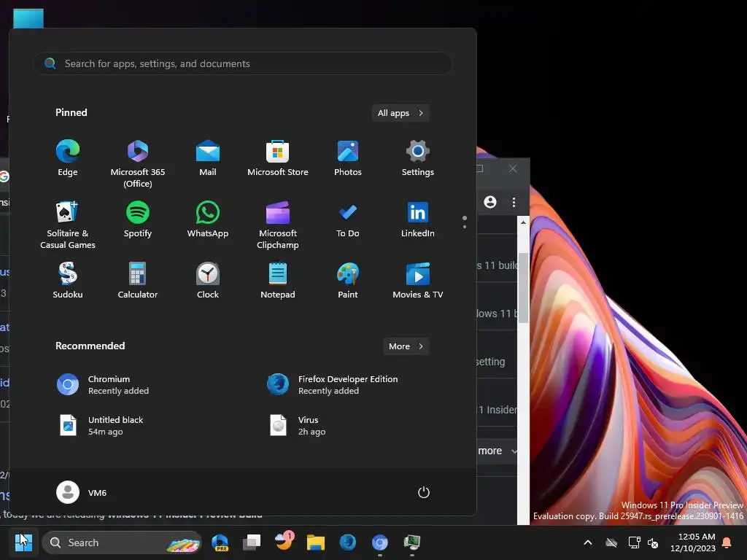Open volume muted tray icon

653,542
